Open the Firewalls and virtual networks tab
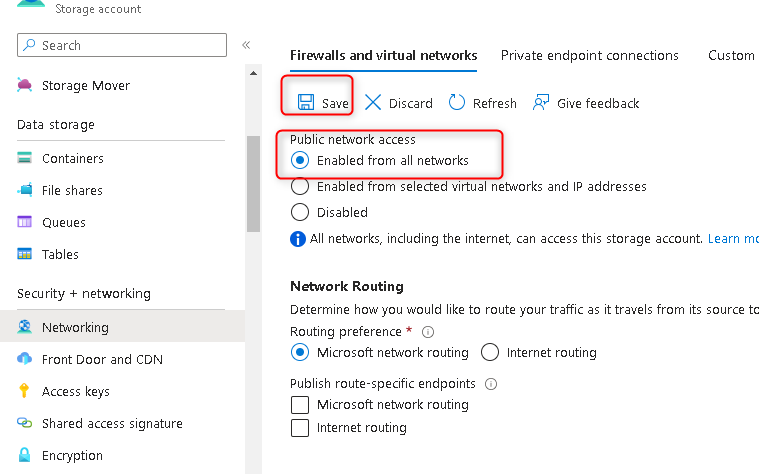 point(383,55)
